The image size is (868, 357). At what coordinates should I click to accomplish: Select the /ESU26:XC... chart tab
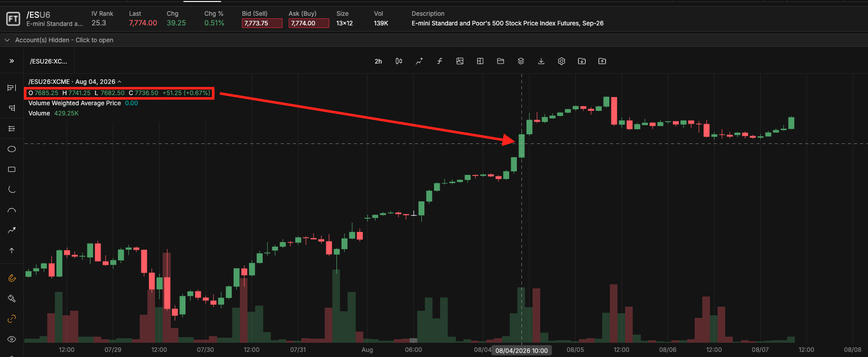click(48, 62)
